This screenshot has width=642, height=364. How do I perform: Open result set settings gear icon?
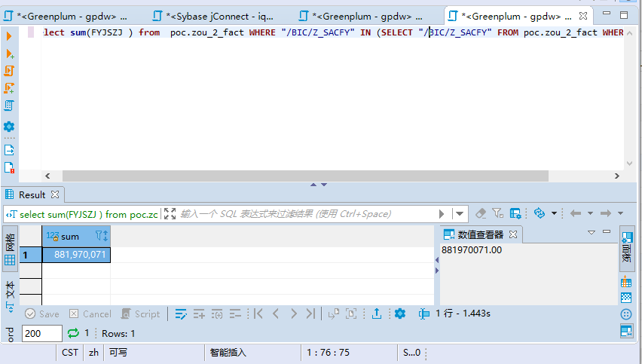coord(400,314)
